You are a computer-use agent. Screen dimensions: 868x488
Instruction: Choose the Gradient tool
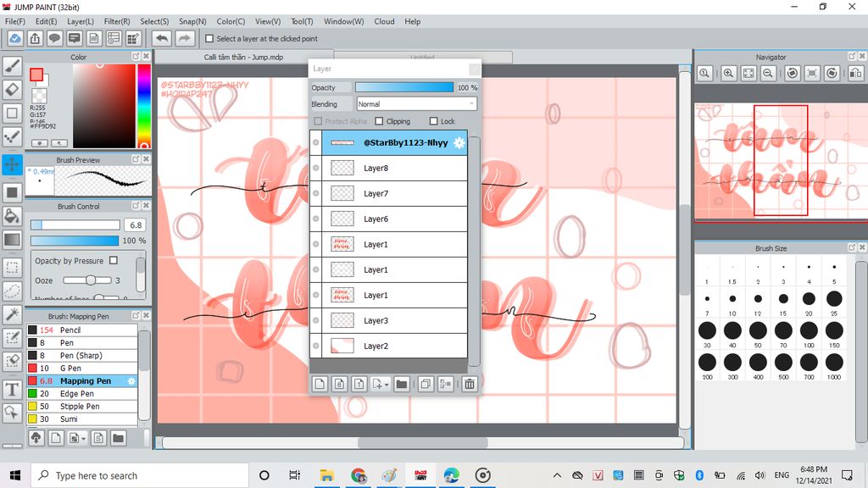(x=12, y=240)
